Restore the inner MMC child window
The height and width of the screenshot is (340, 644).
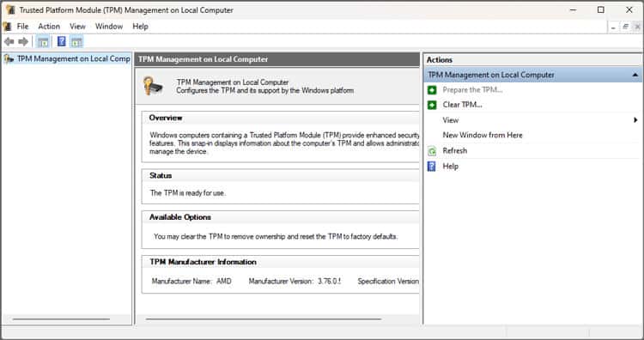625,27
